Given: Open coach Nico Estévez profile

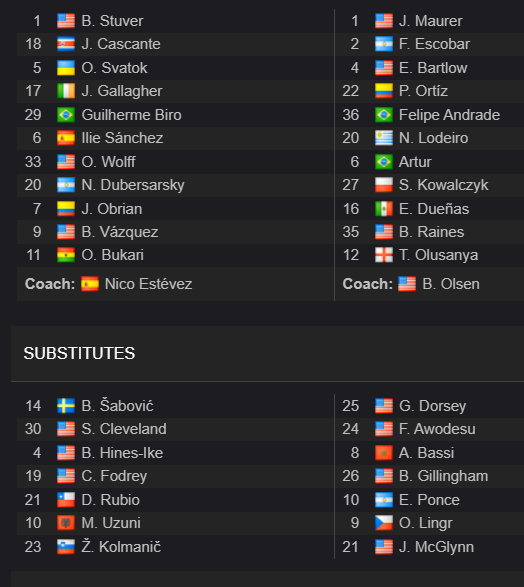Looking at the screenshot, I should click(x=148, y=284).
